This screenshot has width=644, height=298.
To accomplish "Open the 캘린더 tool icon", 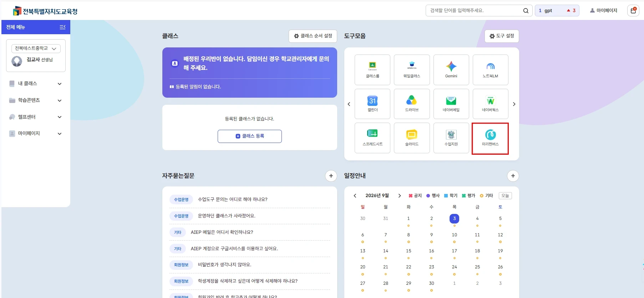I will [372, 104].
